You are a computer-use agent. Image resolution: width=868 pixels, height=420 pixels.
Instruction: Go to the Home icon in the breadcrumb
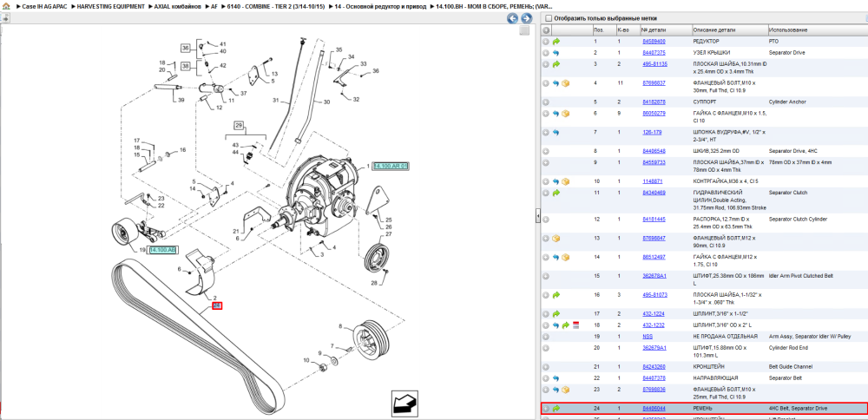(x=5, y=6)
